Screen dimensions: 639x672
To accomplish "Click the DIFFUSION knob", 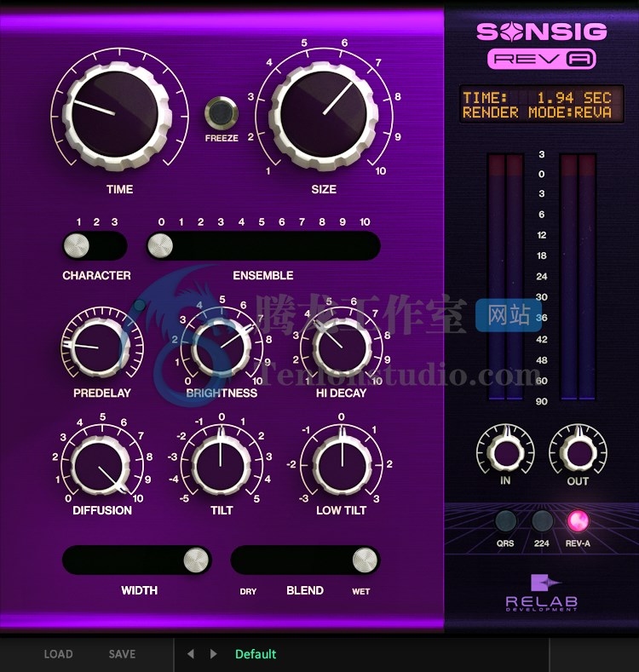I will 100,464.
